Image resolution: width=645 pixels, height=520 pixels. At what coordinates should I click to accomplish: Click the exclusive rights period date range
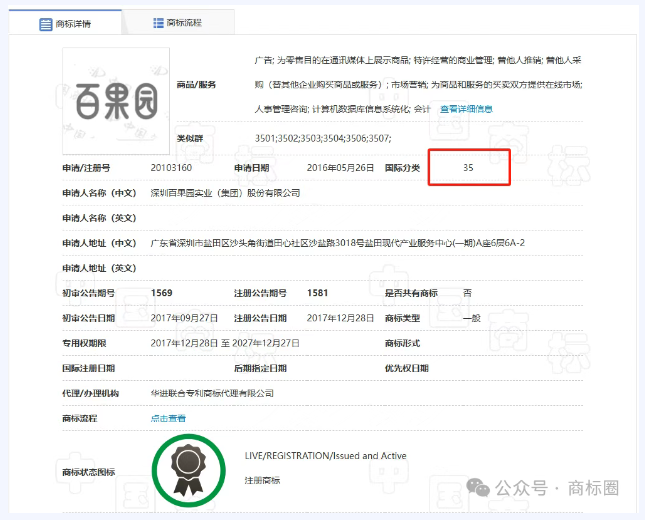[227, 343]
